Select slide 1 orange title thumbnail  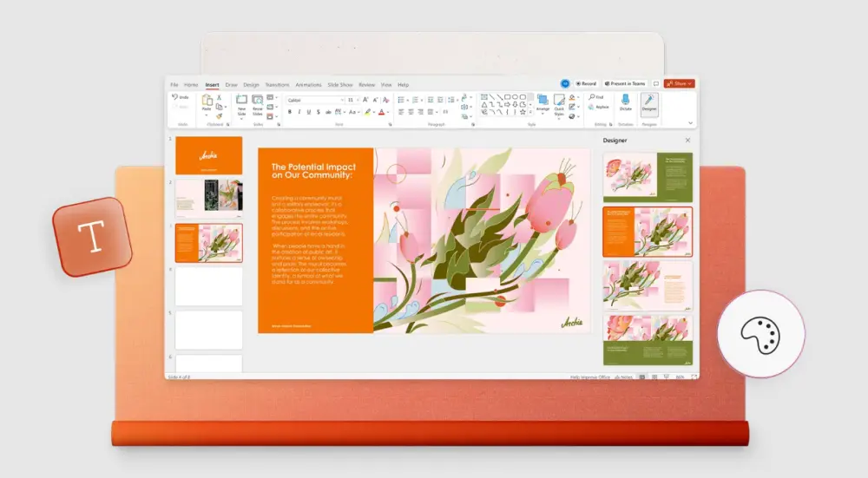208,155
